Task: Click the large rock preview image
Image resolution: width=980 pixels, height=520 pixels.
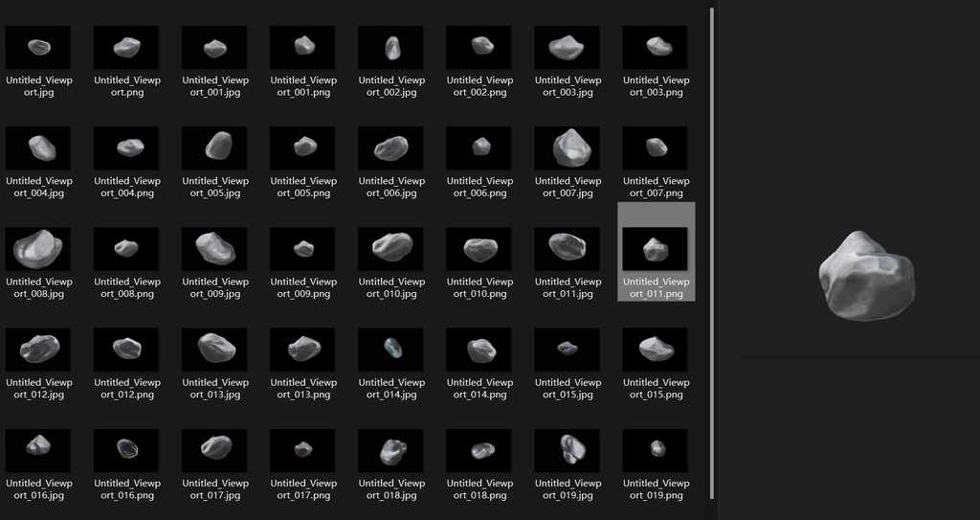Action: (x=866, y=276)
